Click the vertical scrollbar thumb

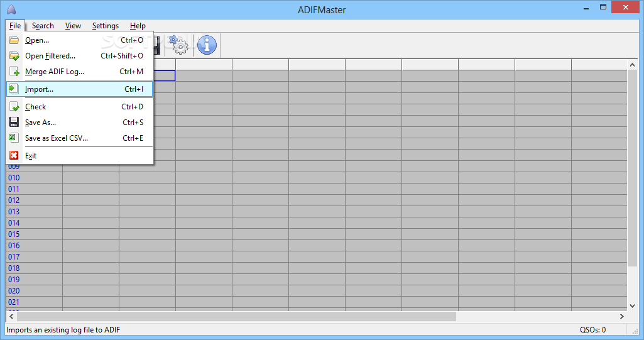(x=633, y=168)
